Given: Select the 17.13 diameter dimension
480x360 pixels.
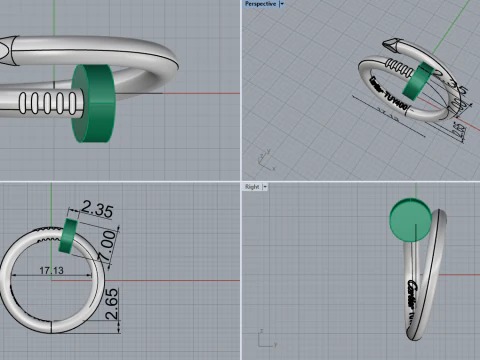Looking at the screenshot, I should coord(51,270).
